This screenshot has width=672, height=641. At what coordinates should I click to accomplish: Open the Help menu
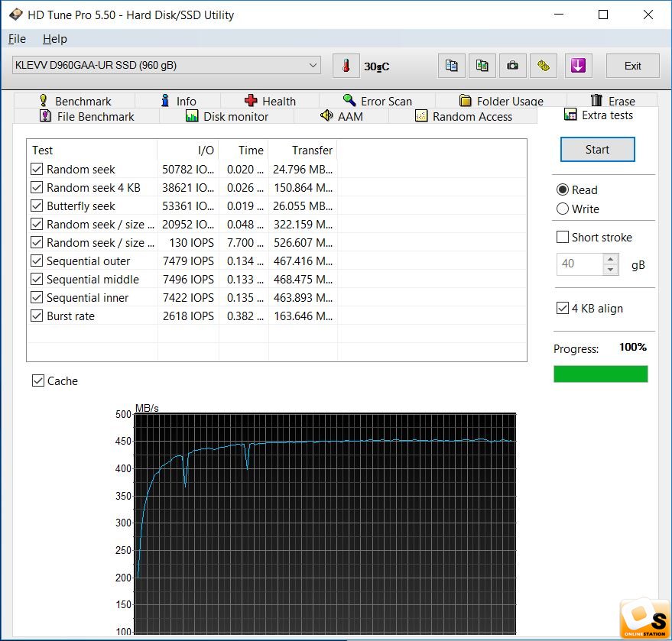pyautogui.click(x=55, y=39)
